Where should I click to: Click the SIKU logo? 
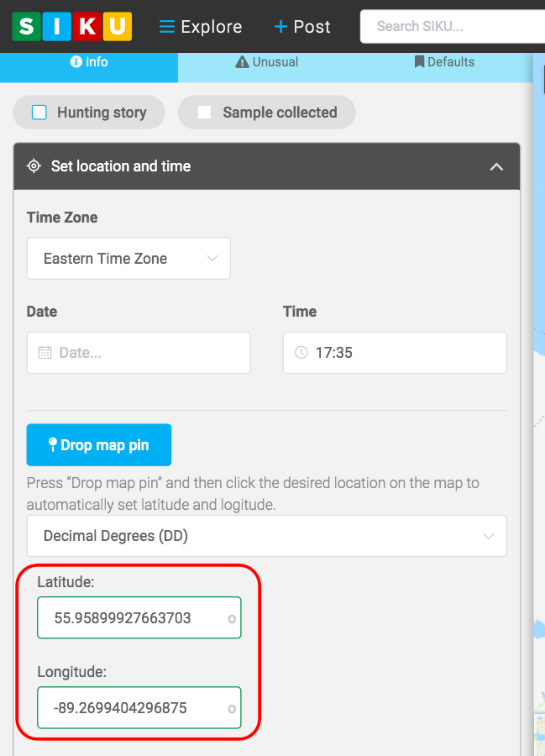pyautogui.click(x=72, y=26)
